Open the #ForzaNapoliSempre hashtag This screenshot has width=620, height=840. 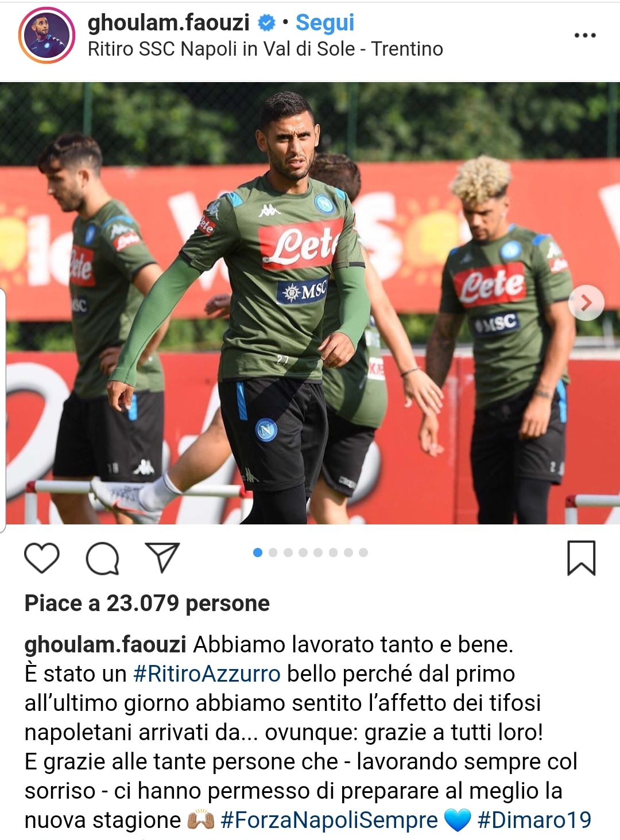point(329,820)
